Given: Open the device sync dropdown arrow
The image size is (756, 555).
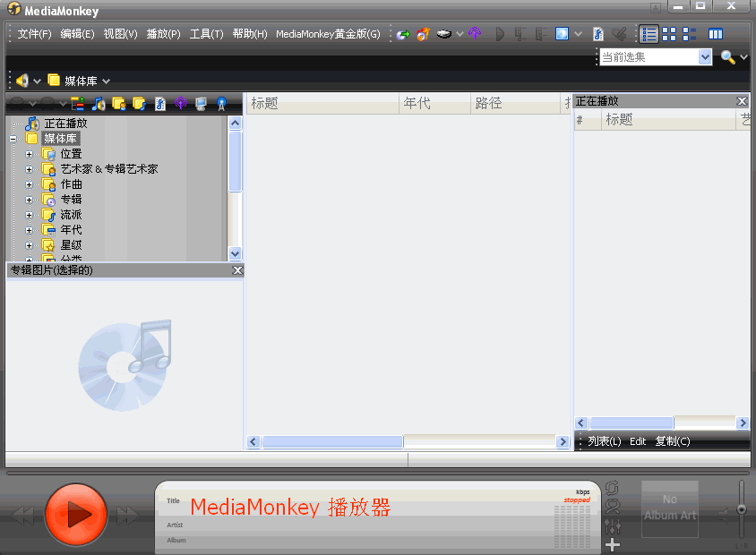Looking at the screenshot, I should coord(460,34).
